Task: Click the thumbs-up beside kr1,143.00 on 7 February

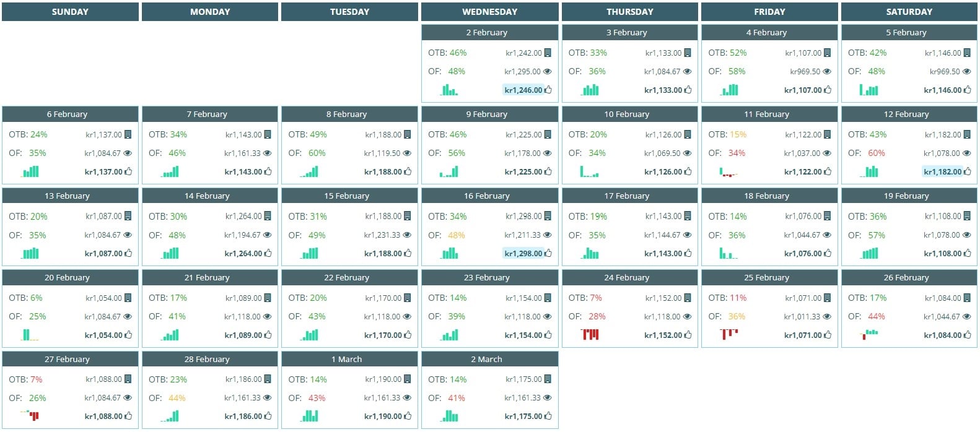Action: [269, 171]
